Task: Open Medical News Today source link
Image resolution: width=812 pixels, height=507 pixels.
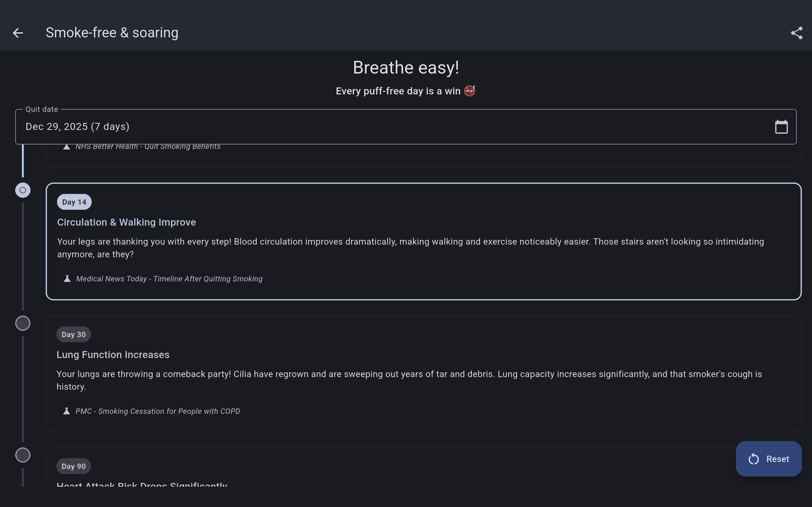Action: [169, 279]
